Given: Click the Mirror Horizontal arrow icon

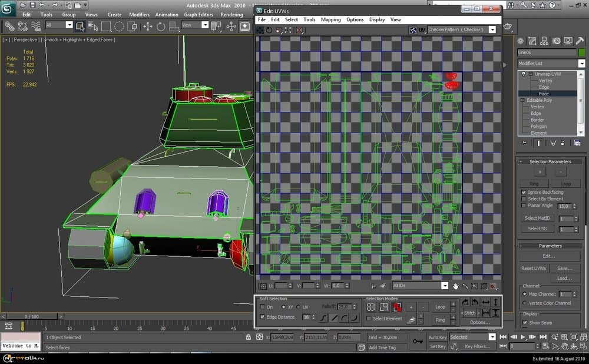Looking at the screenshot, I should click(x=486, y=302).
